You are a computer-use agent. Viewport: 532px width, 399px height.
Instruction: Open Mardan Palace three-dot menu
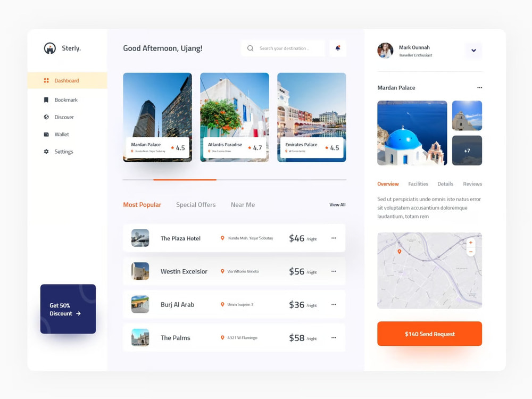pyautogui.click(x=479, y=88)
